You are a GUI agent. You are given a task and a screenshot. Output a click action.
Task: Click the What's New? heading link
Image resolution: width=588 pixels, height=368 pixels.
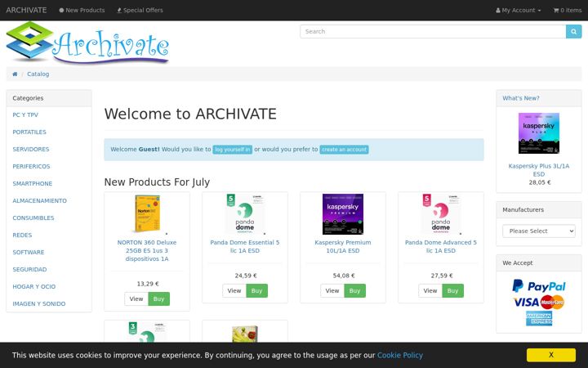coord(521,98)
